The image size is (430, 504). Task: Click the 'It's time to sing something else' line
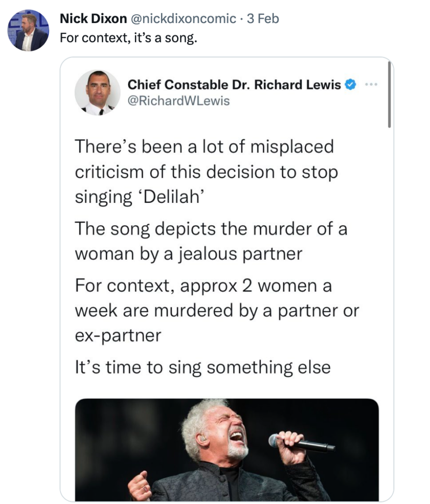pos(203,367)
